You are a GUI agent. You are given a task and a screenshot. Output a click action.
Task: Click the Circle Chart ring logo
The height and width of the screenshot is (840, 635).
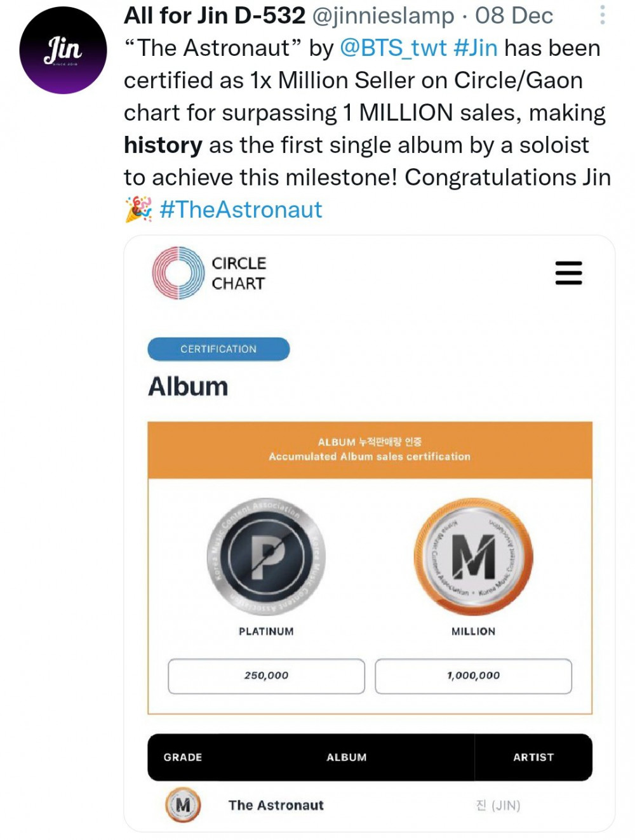(178, 273)
